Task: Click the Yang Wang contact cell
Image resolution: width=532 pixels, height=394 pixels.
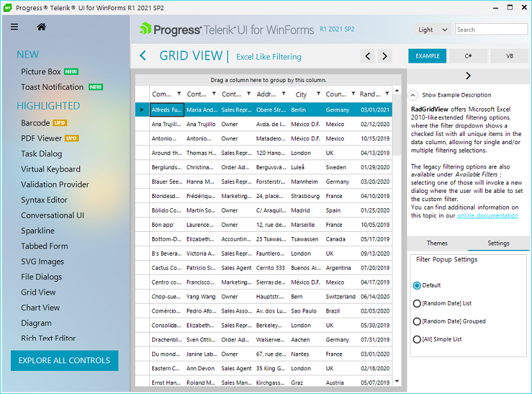Action: 202,297
